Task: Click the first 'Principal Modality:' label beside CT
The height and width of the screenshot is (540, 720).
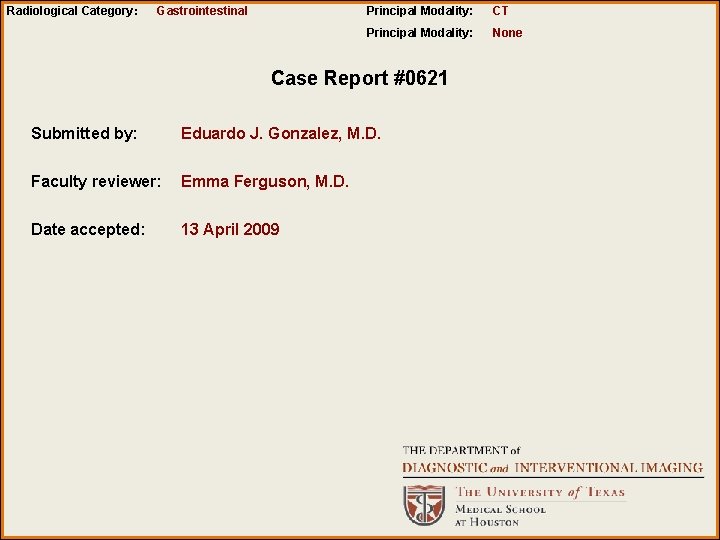Action: pos(419,11)
